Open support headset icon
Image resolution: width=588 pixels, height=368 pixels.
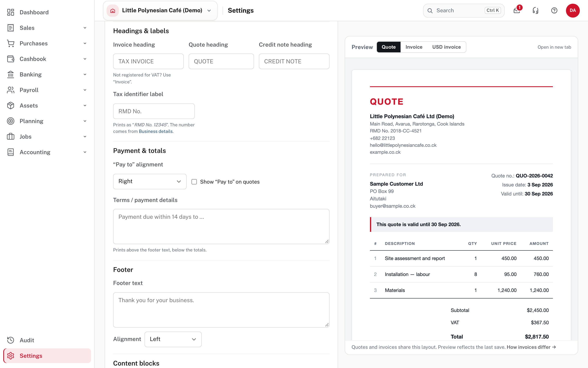[536, 10]
